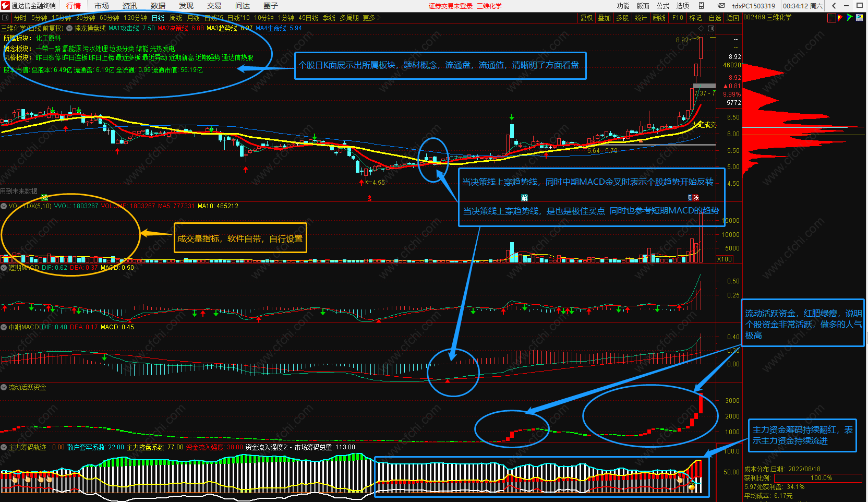
Task: Open the 功能 menu
Action: [x=623, y=6]
